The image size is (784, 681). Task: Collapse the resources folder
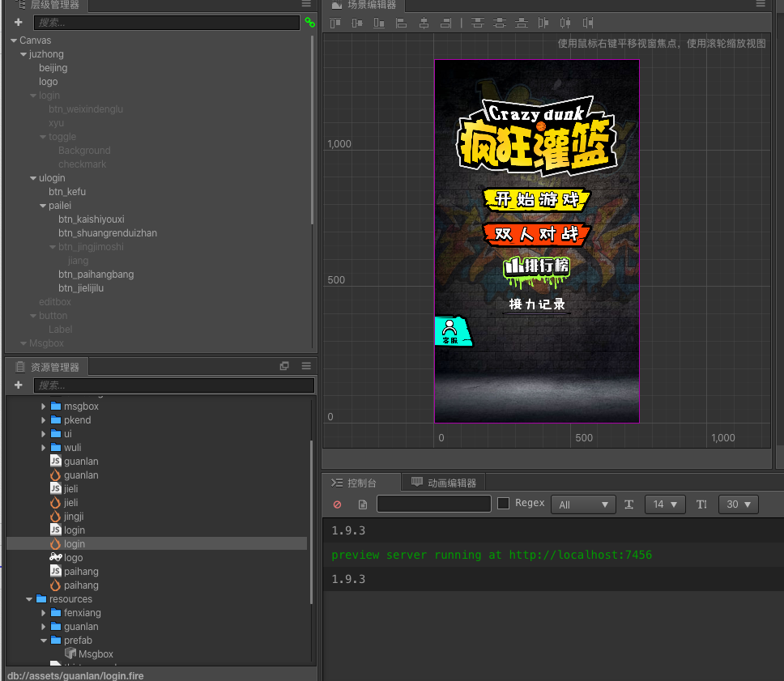coord(29,599)
